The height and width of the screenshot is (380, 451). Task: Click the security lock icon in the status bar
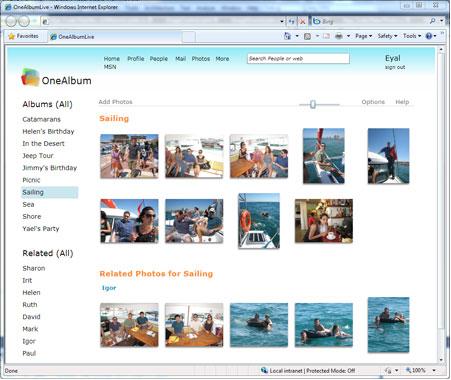pyautogui.click(x=388, y=370)
